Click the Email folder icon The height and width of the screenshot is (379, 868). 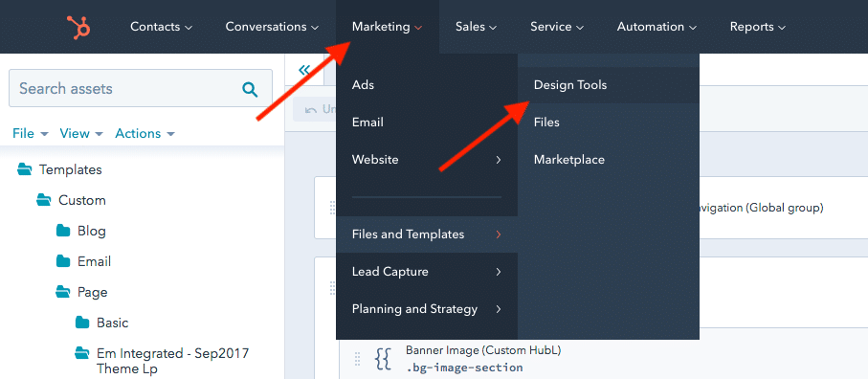[63, 261]
